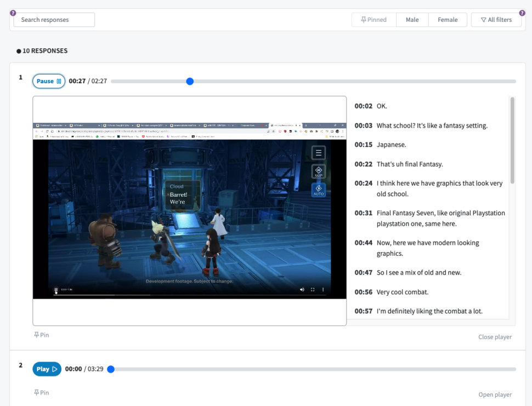The width and height of the screenshot is (532, 406).
Task: Toggle the Pinned filter
Action: click(374, 20)
